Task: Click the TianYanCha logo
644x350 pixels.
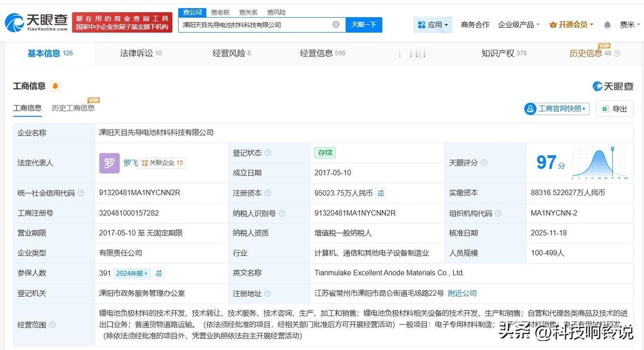Action: coord(36,22)
